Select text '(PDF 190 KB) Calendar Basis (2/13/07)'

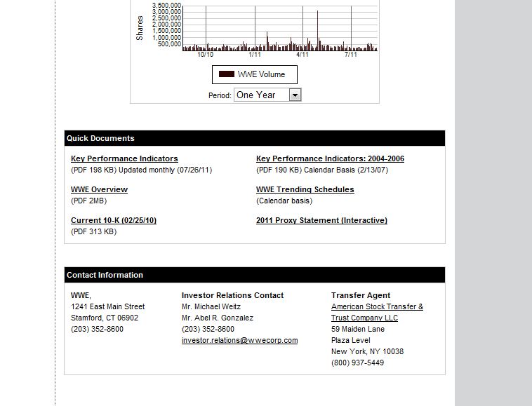coord(322,170)
